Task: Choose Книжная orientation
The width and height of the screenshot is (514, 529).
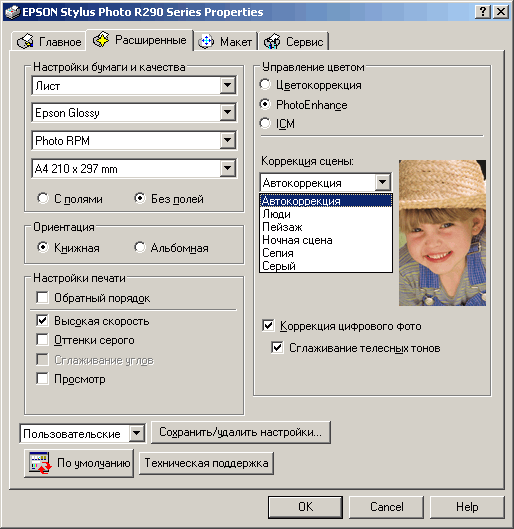Action: pyautogui.click(x=43, y=247)
